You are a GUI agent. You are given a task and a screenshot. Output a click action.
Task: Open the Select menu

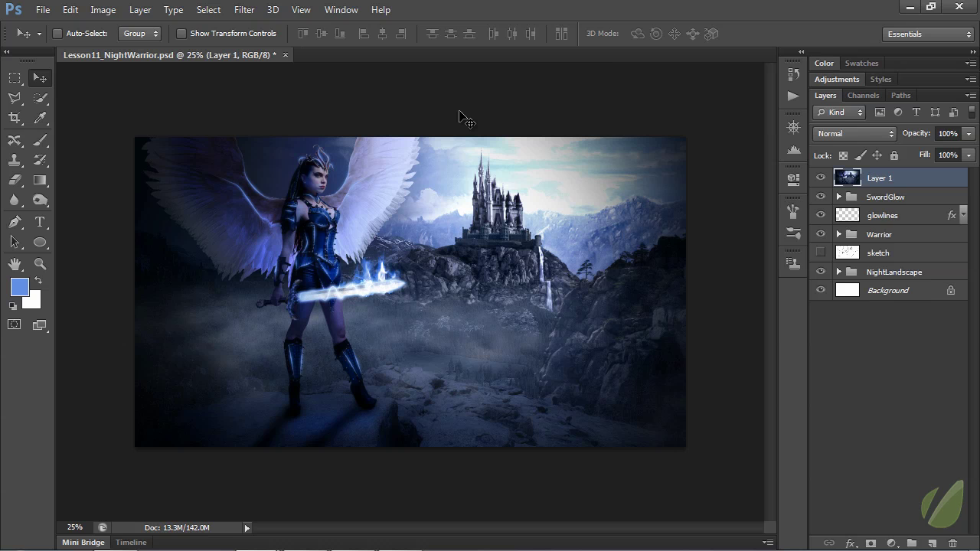coord(208,10)
